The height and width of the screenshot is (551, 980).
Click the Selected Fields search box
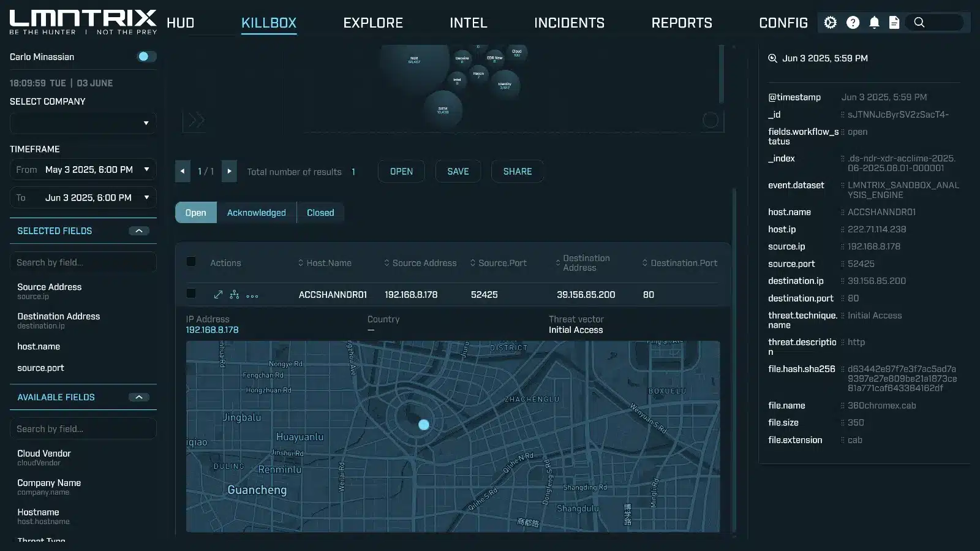pos(83,262)
